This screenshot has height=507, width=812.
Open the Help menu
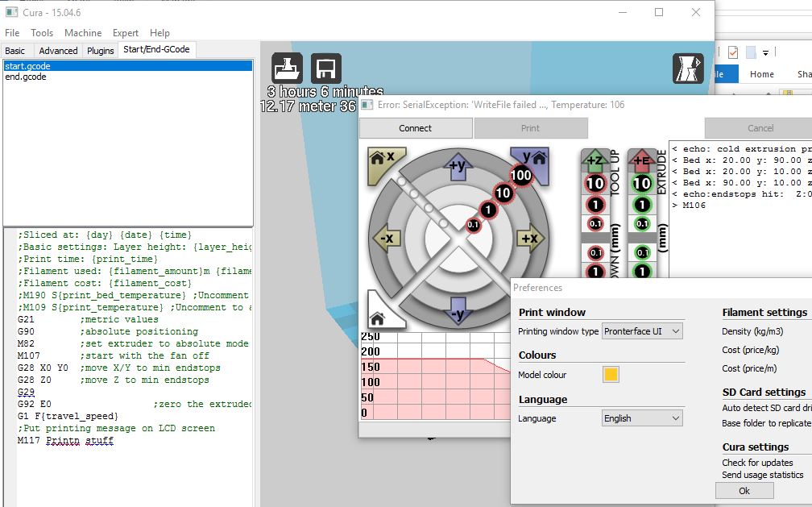(x=159, y=33)
